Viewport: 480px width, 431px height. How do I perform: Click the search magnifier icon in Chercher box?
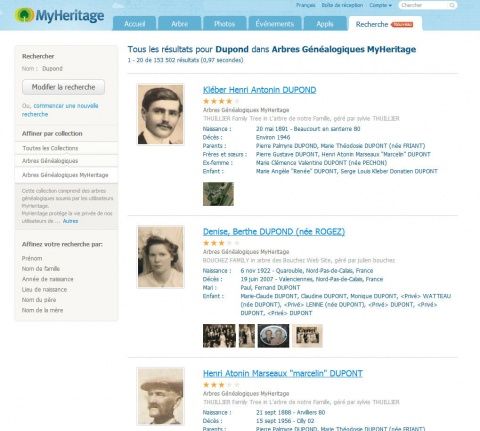[452, 5]
